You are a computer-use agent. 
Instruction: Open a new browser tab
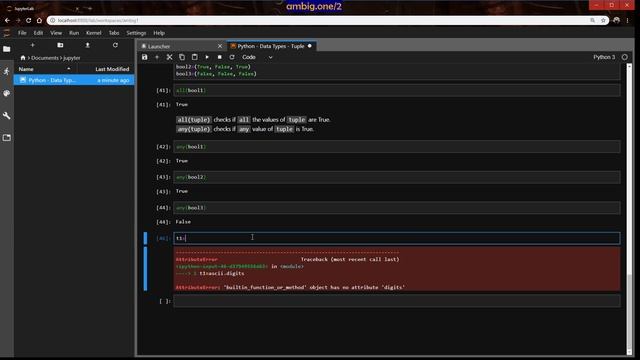tap(90, 8)
